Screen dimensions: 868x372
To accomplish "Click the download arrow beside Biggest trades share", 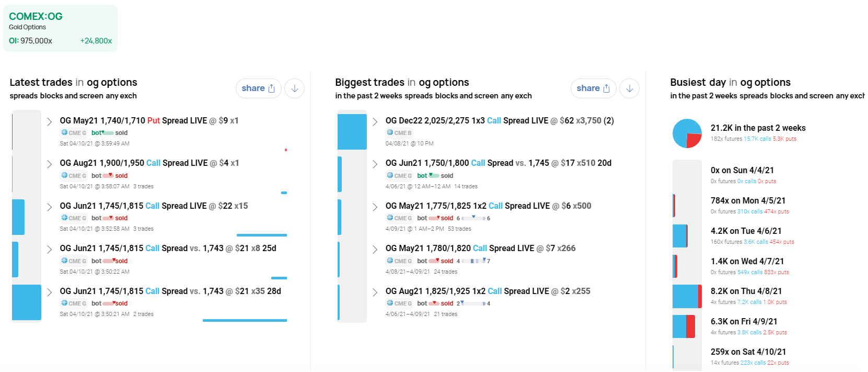I will [x=630, y=88].
